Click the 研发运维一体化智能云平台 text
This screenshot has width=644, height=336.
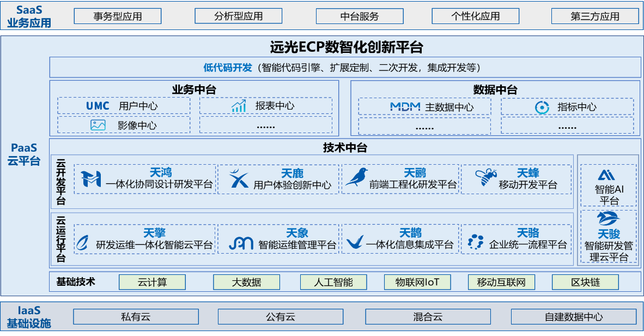coord(154,245)
